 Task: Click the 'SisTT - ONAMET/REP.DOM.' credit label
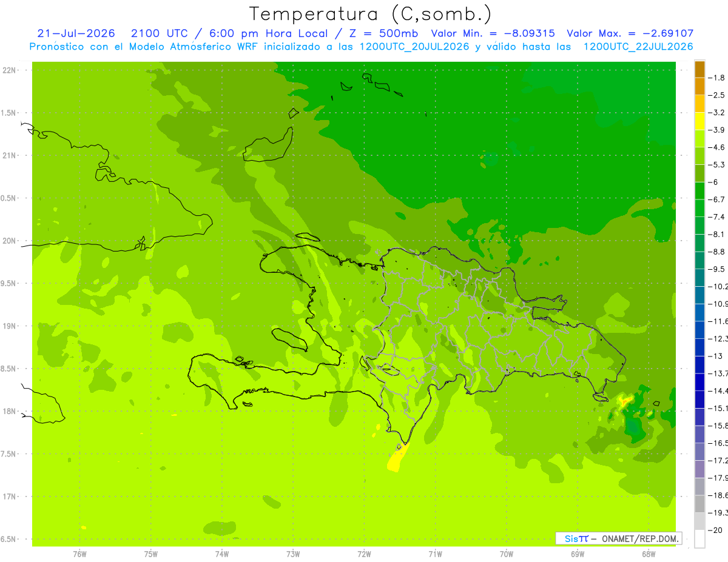[x=619, y=538]
